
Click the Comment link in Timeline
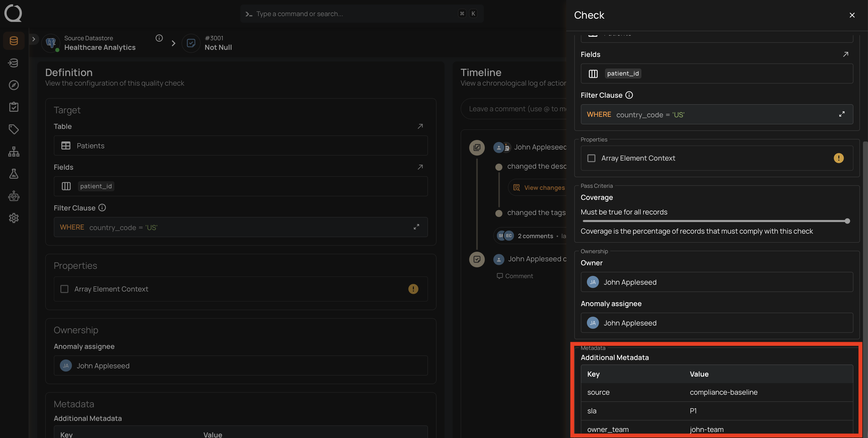coord(515,276)
